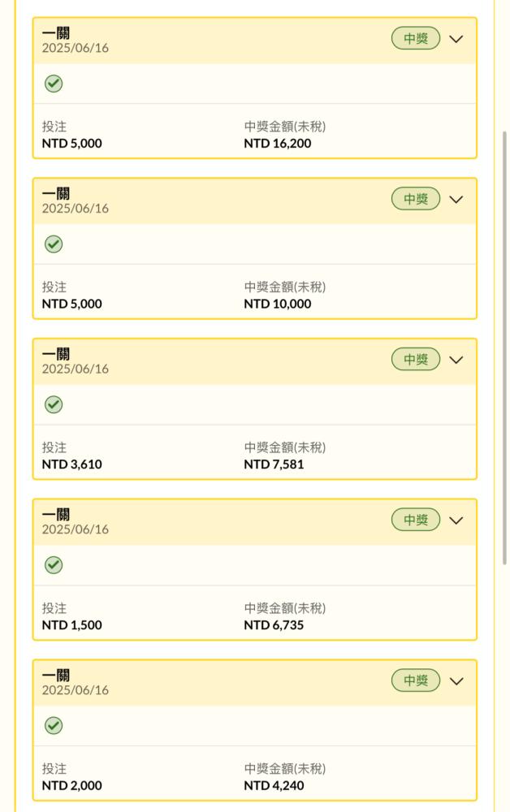This screenshot has height=812, width=510.
Task: Expand the NTD 7,581 winning bet card
Action: (456, 360)
